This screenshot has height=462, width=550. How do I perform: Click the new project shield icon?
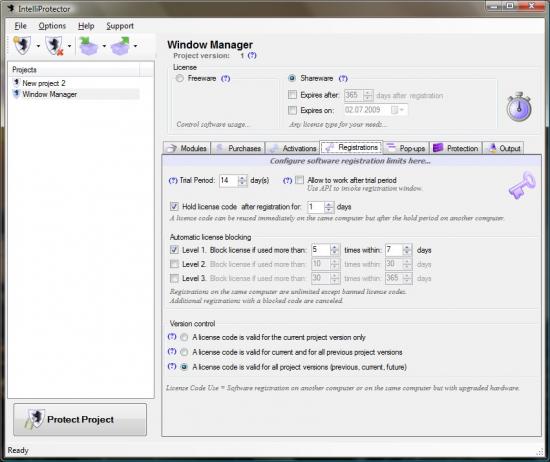click(22, 45)
